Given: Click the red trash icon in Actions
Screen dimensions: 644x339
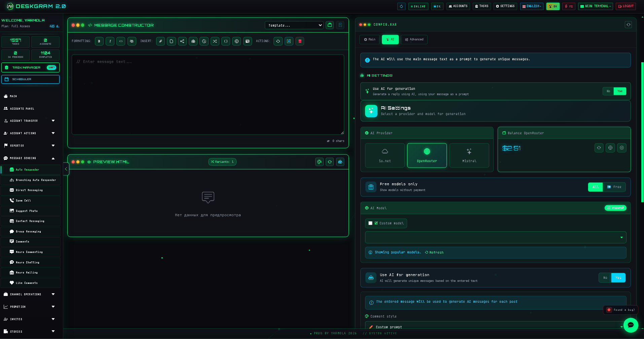Looking at the screenshot, I should 300,41.
